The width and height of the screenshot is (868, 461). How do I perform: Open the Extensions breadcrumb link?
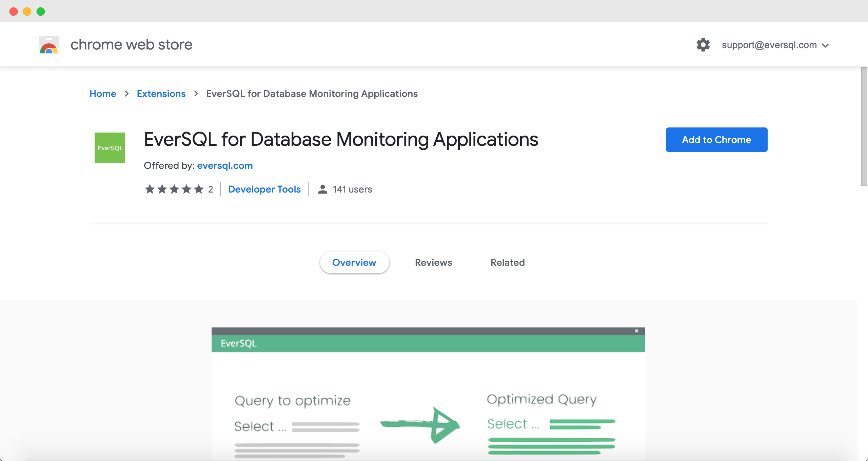pos(161,94)
